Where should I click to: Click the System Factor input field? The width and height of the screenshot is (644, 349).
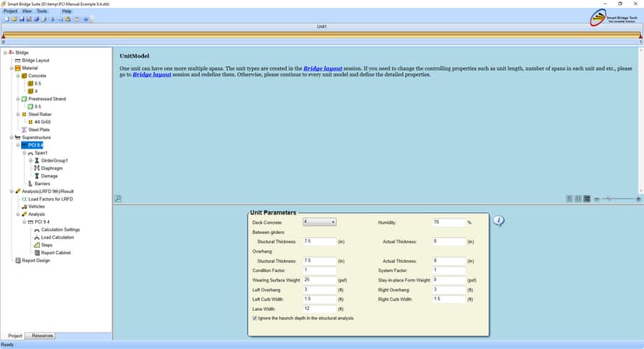point(449,270)
